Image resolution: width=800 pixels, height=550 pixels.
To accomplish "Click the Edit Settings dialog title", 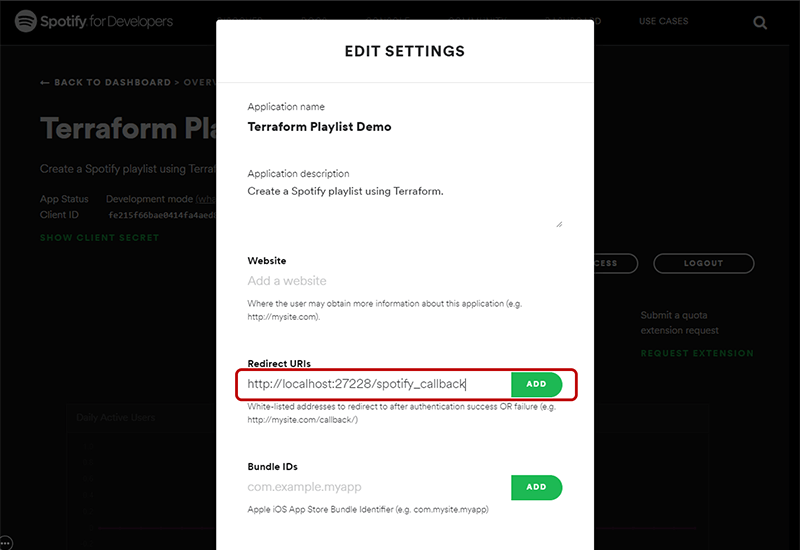I will [405, 51].
